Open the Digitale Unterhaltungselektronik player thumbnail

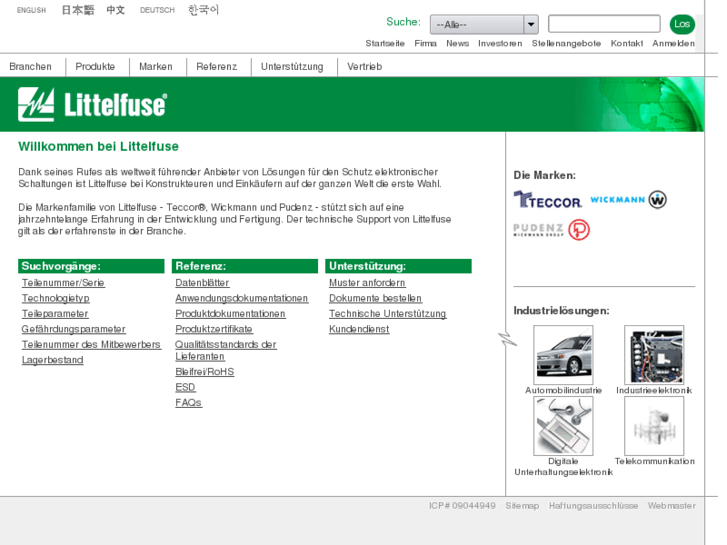tap(563, 426)
